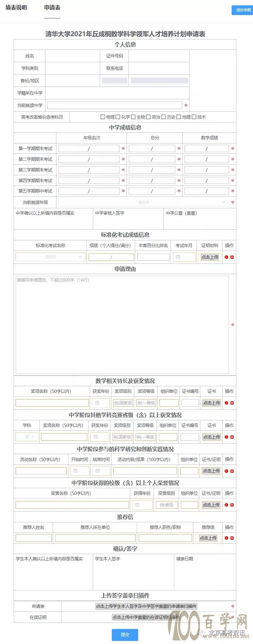The image size is (253, 644).
Task: Enable the 历史 checkbox
Action: pyautogui.click(x=164, y=117)
